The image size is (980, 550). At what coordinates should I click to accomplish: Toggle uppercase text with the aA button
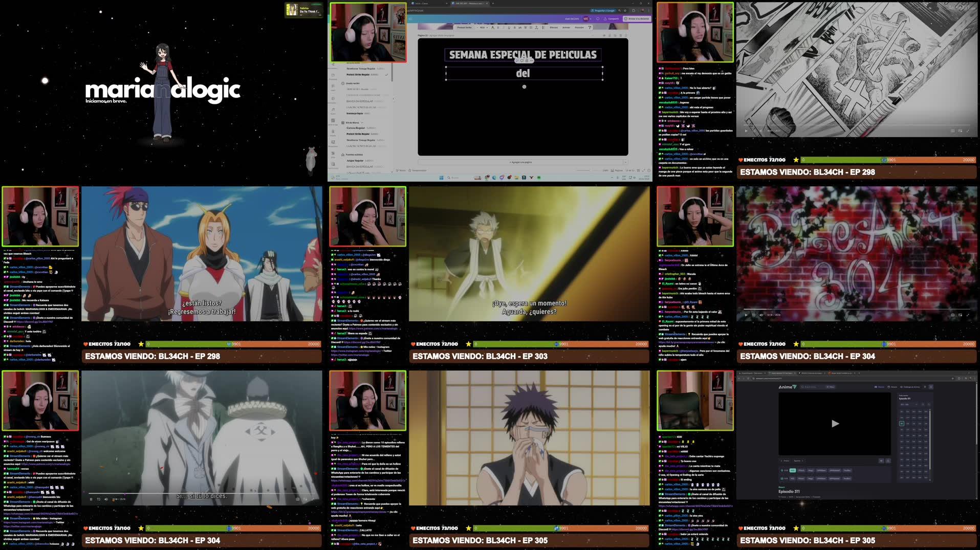(520, 27)
